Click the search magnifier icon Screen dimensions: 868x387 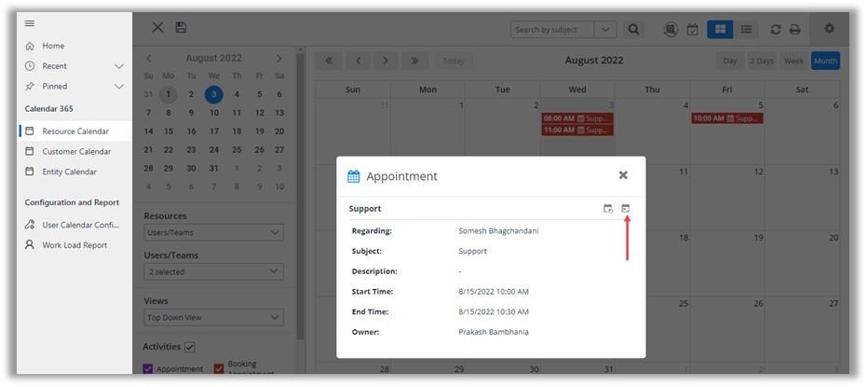coord(634,30)
